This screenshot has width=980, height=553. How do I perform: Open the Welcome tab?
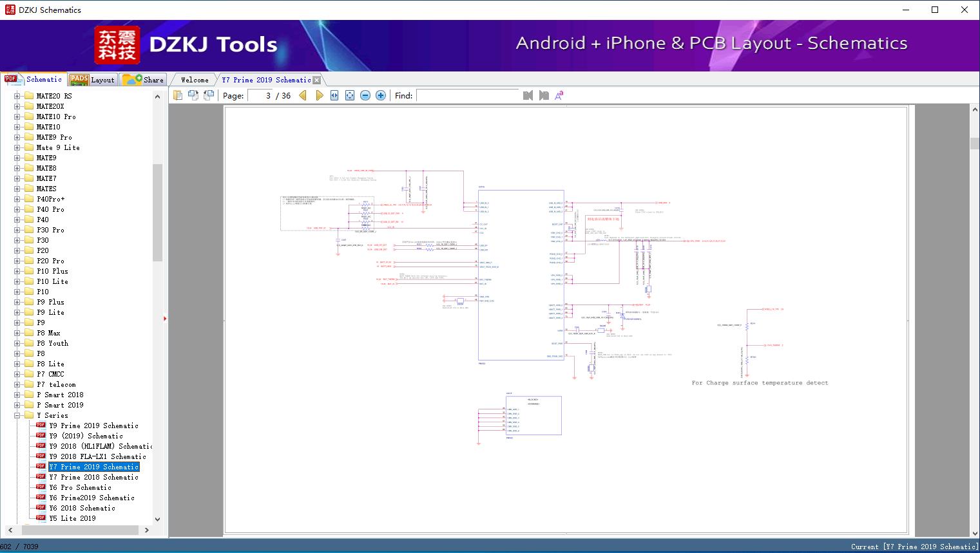(195, 80)
